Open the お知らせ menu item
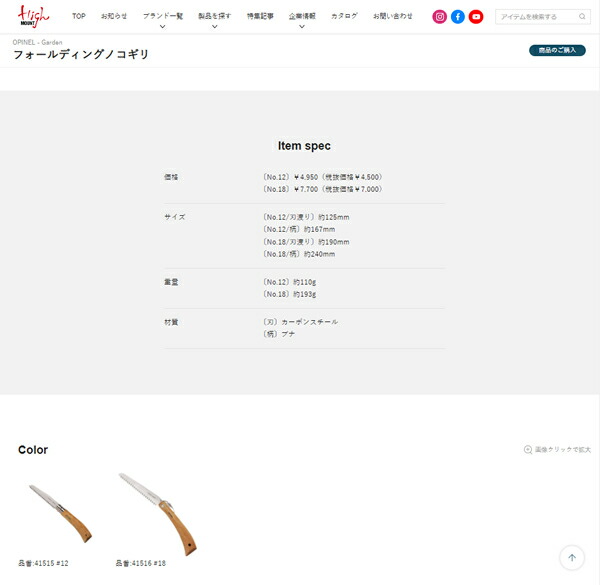Viewport: 600px width, 585px height. click(114, 16)
